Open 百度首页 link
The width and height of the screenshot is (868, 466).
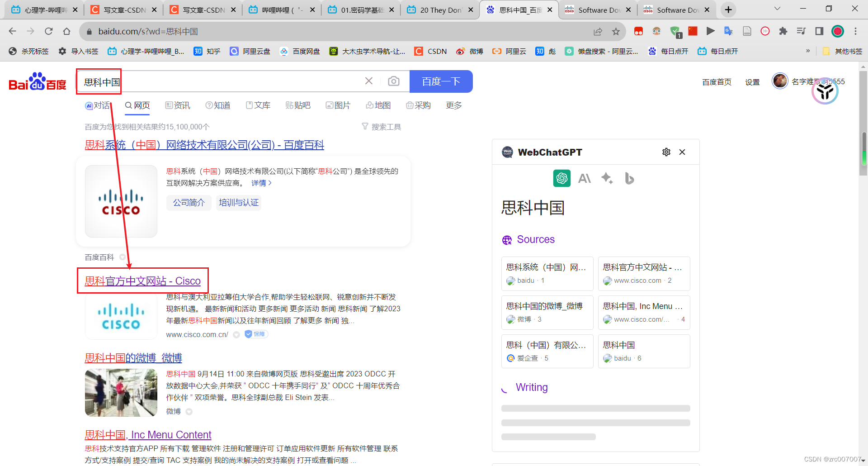click(x=717, y=82)
